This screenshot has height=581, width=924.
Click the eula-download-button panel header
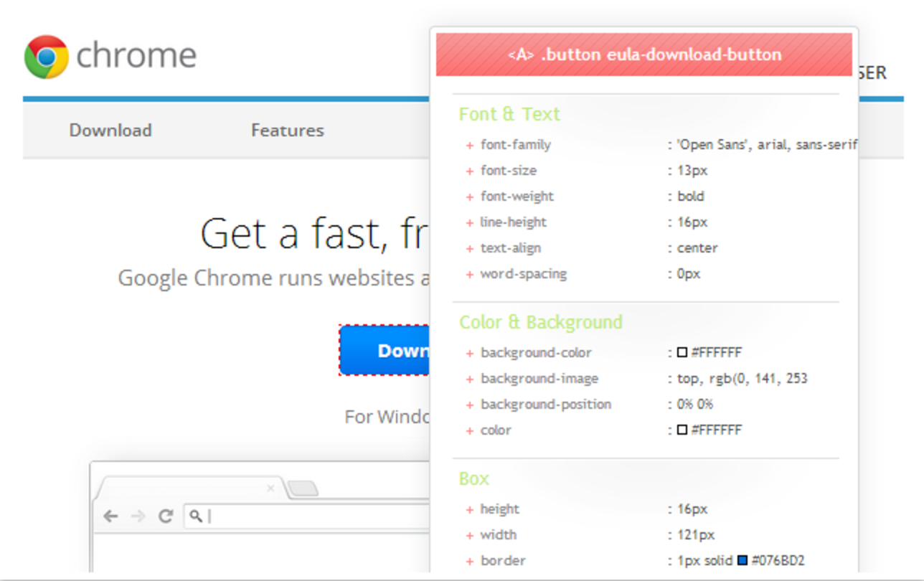tap(643, 54)
